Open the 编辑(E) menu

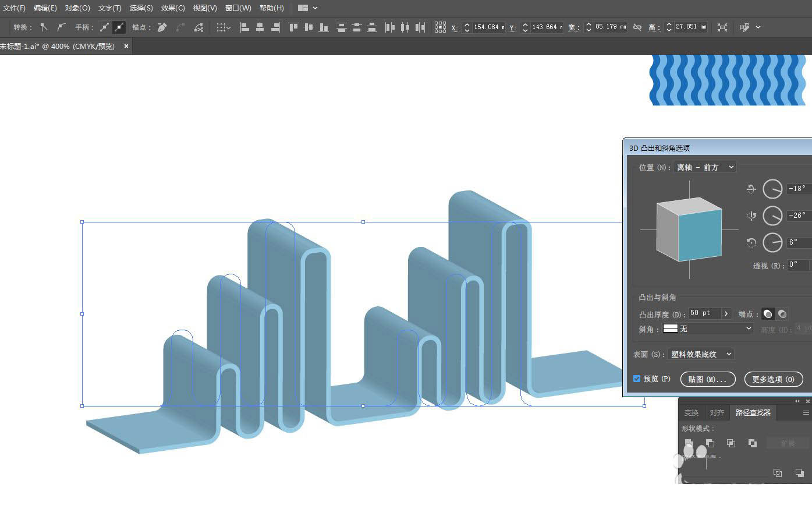coord(45,8)
